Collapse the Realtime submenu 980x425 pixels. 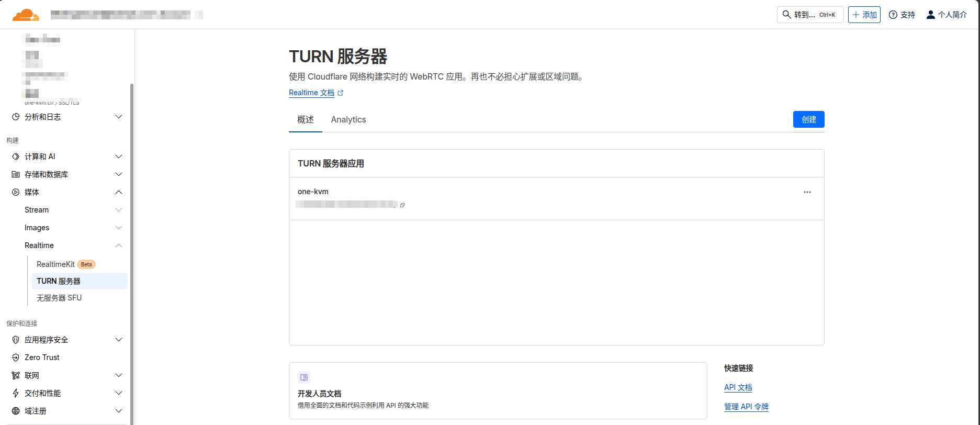click(x=119, y=245)
